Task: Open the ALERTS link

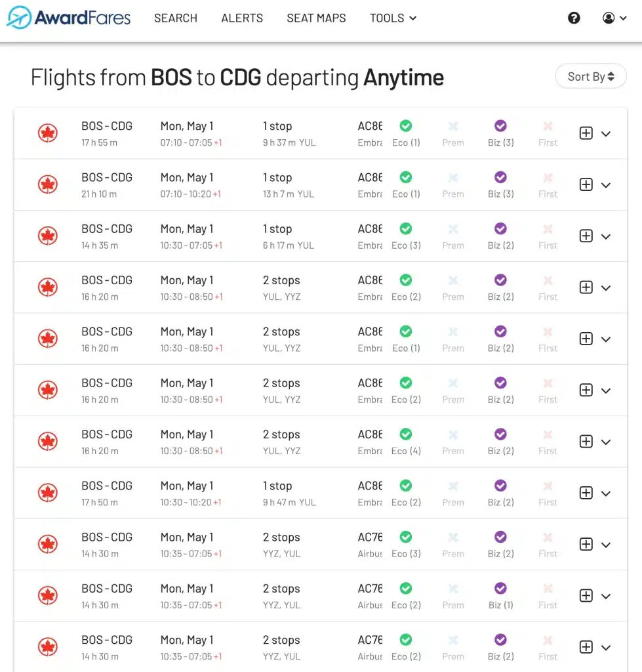Action: (242, 18)
